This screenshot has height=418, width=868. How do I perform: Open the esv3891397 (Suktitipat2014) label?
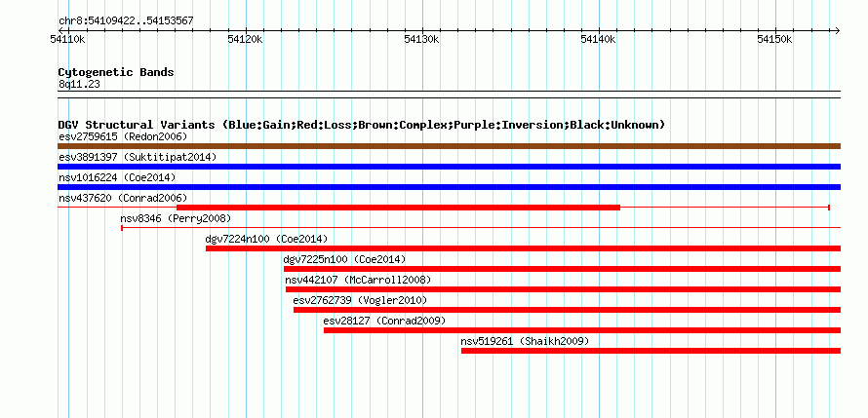coord(138,157)
